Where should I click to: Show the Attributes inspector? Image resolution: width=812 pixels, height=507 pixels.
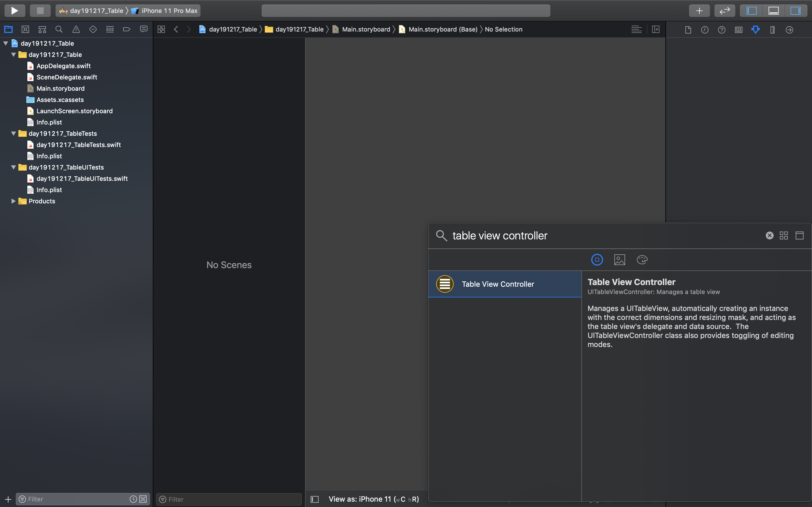755,30
